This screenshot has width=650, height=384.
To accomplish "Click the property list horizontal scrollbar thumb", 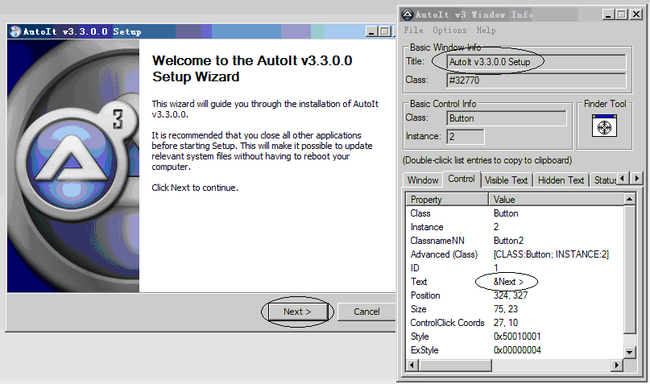I will click(x=455, y=365).
